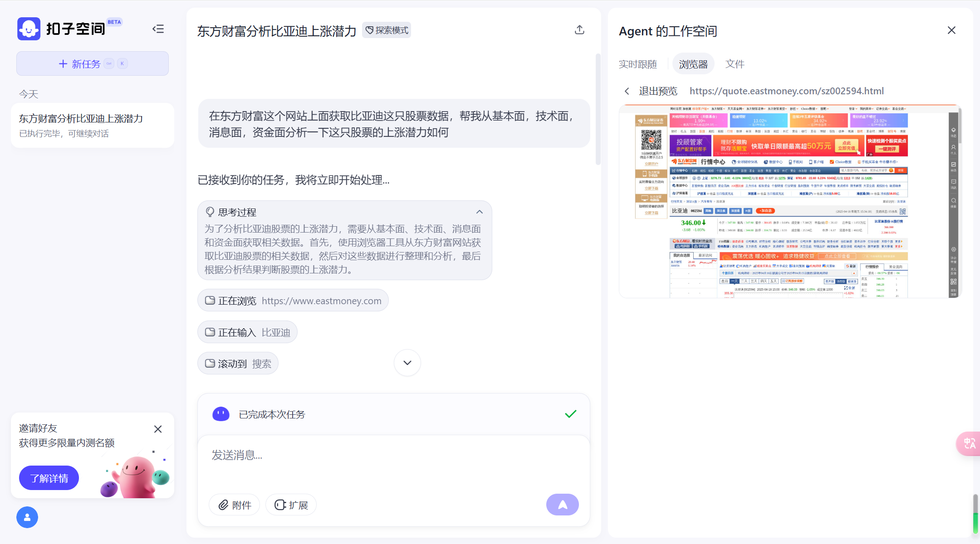This screenshot has height=544, width=980.
Task: Click the chat conversation vertical scrollbar
Action: (x=598, y=109)
